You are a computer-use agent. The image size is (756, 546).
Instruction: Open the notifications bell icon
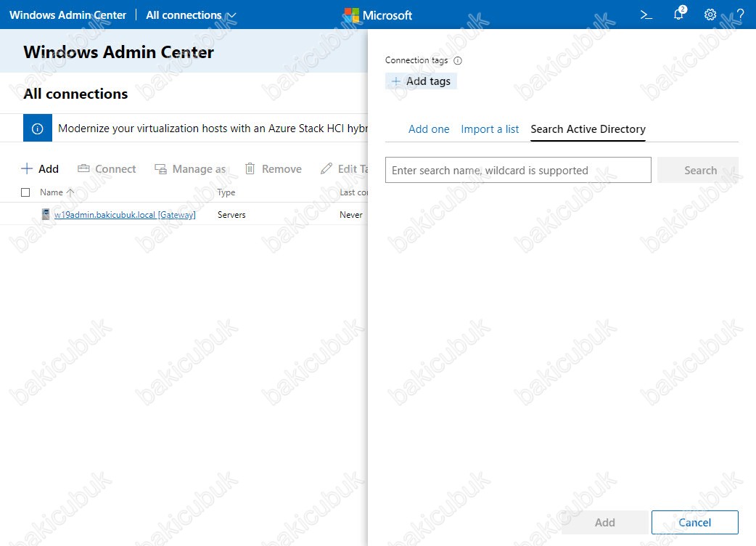coord(679,14)
